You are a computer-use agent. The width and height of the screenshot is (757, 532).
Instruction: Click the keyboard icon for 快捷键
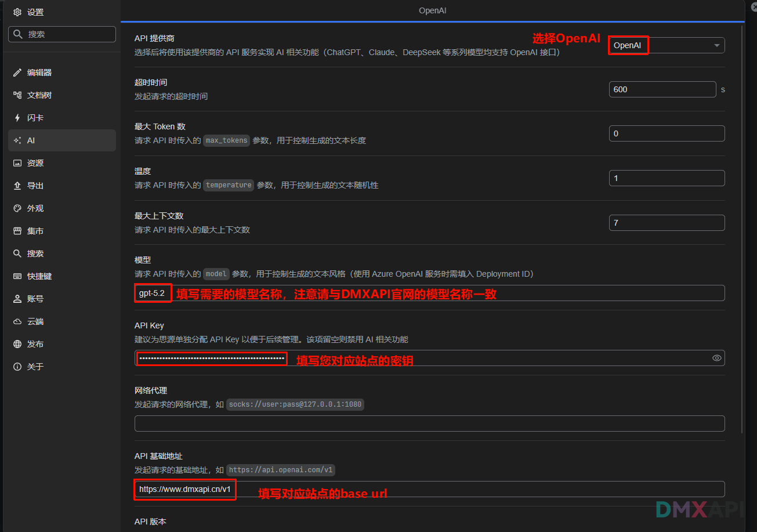click(17, 276)
